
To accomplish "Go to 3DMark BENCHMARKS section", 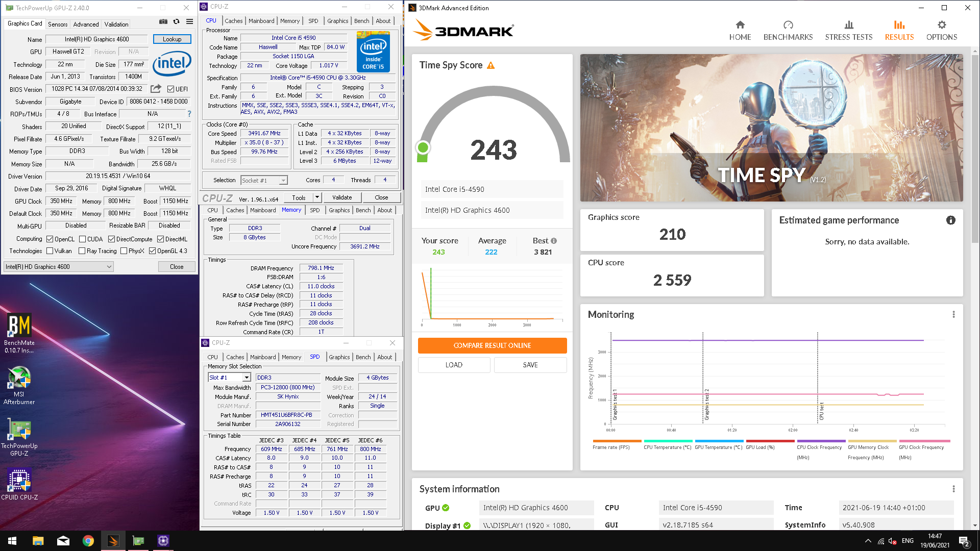I will (x=788, y=31).
